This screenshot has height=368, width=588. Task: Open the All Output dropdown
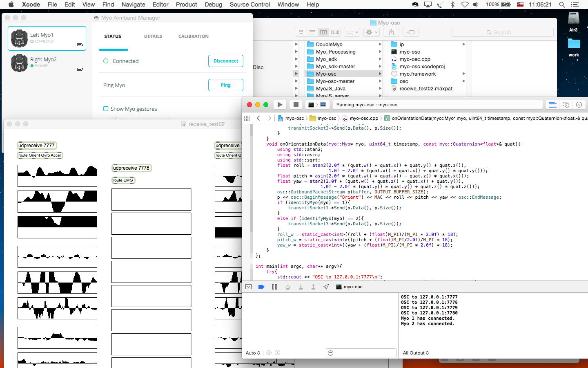[416, 353]
